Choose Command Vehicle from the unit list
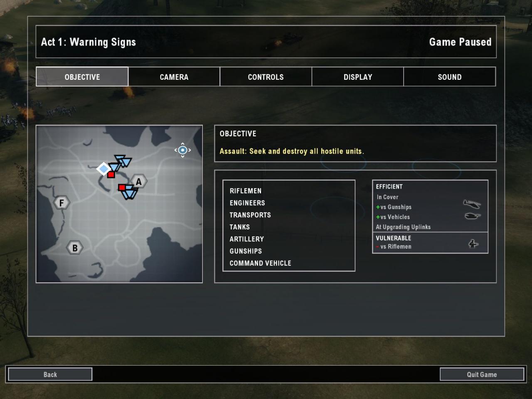The height and width of the screenshot is (399, 532). point(261,263)
